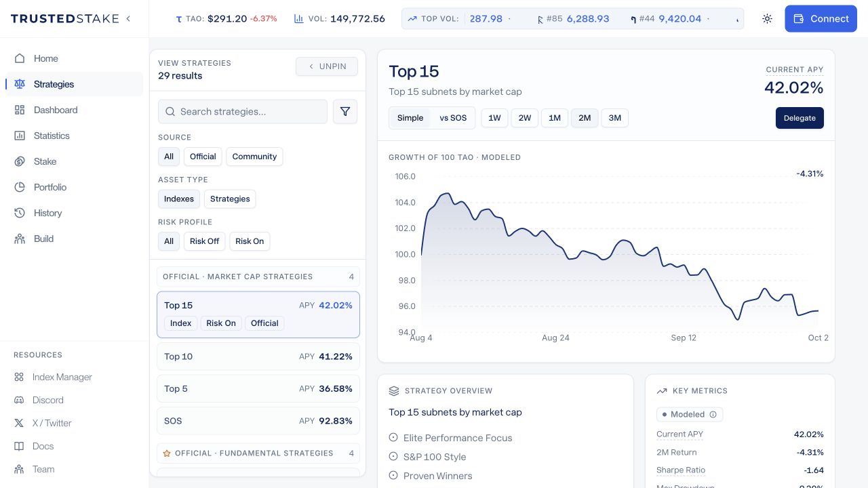Click the Modeled info icon

(713, 414)
